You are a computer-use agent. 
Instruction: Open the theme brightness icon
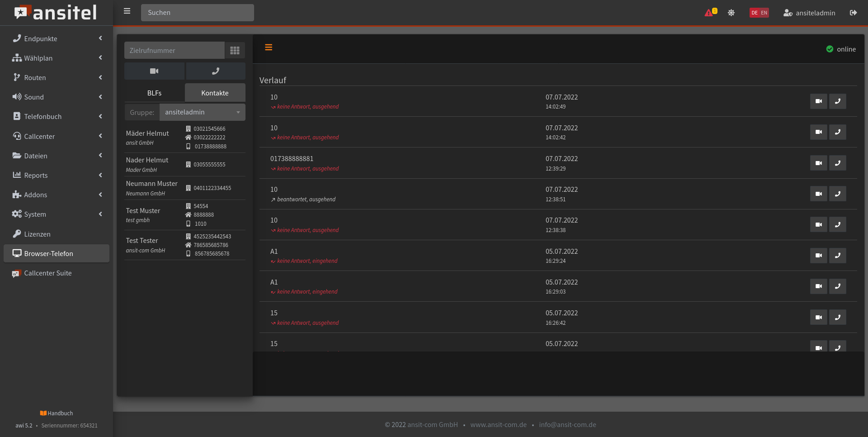pos(731,13)
